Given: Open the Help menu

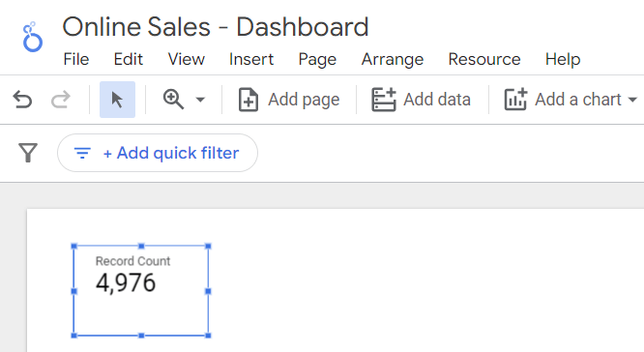Looking at the screenshot, I should [563, 59].
